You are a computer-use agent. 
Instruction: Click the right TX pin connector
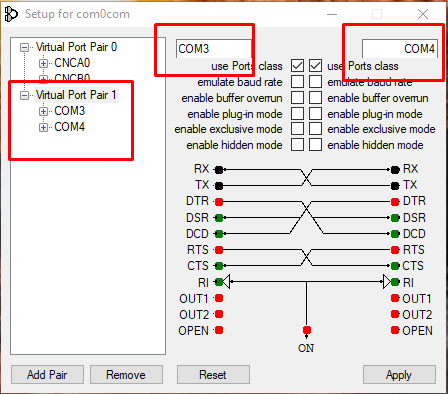coord(395,186)
